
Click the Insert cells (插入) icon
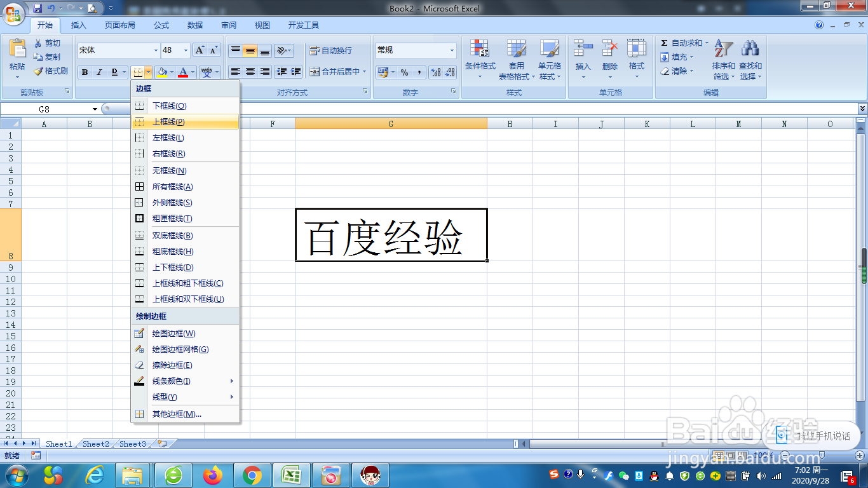tap(583, 48)
